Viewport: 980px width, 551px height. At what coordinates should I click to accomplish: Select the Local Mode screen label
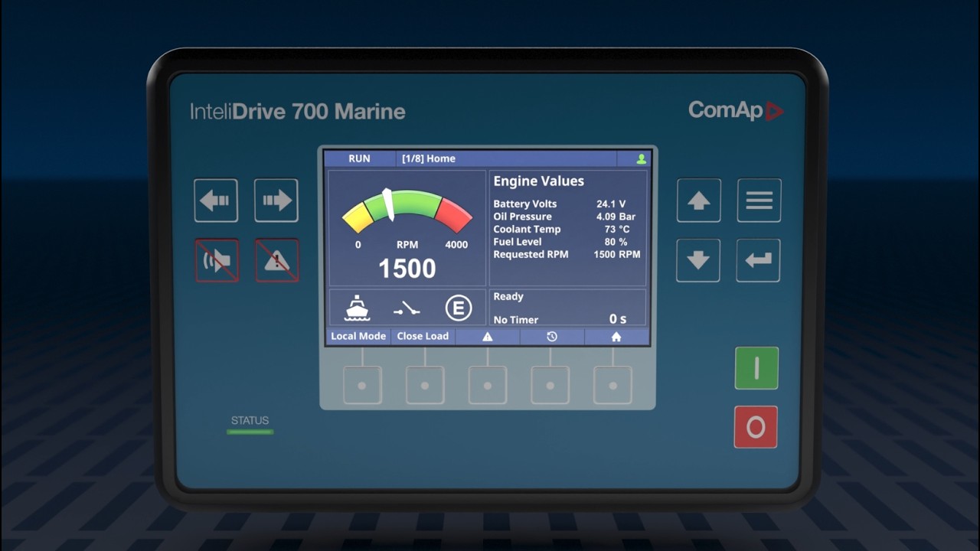pos(358,336)
